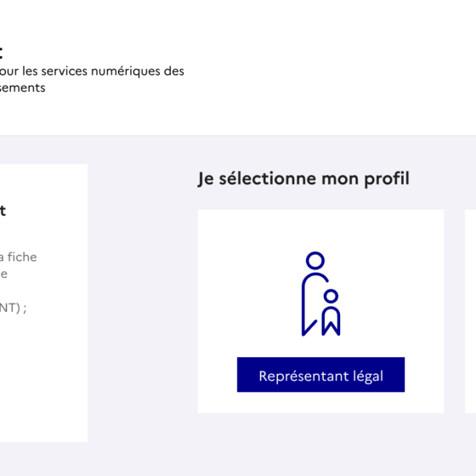Click the adult figure's circular head
Screen dimensions: 476x476
point(315,260)
